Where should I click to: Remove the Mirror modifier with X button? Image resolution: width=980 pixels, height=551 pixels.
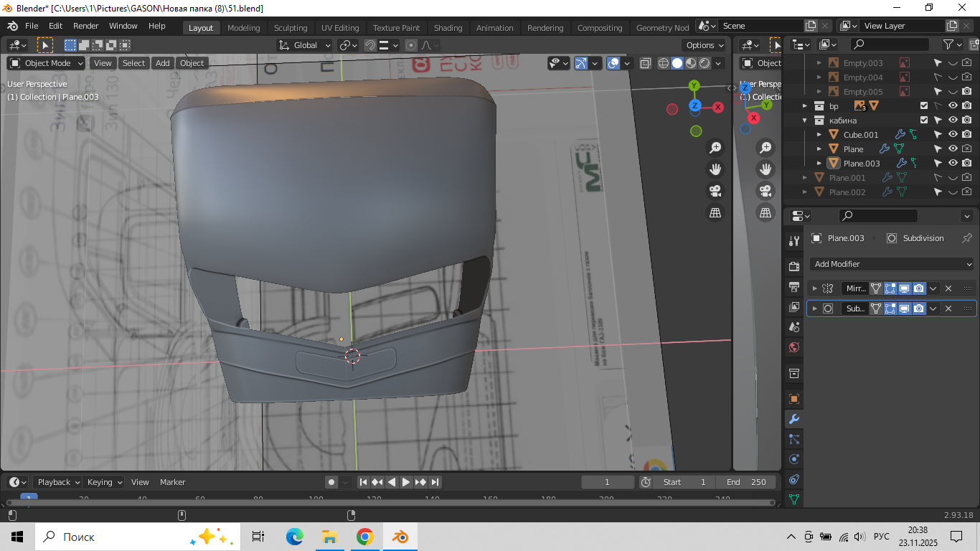[x=948, y=288]
